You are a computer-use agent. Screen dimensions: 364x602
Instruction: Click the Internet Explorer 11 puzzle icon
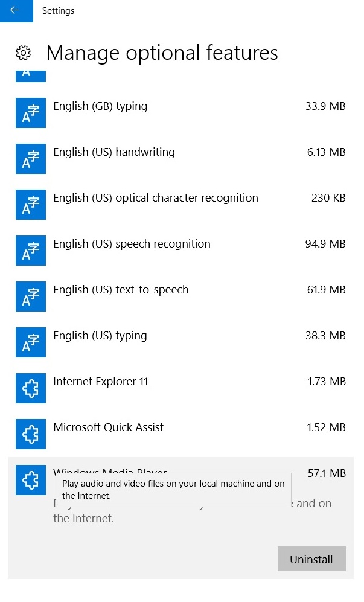[x=31, y=388]
